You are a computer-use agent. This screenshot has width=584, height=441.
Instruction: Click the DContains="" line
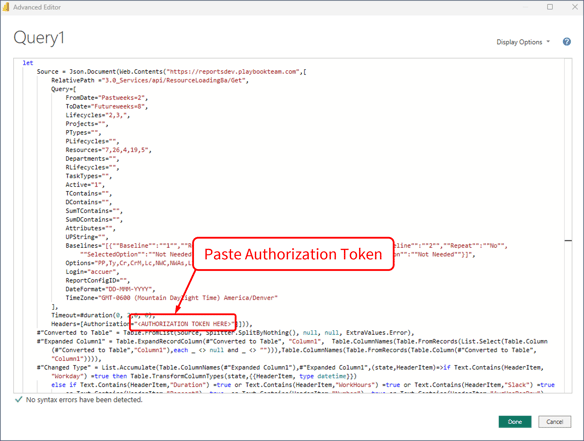89,202
